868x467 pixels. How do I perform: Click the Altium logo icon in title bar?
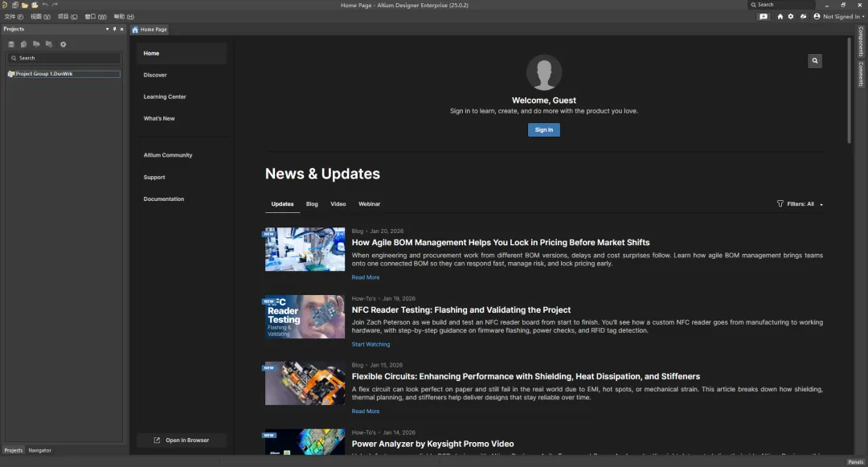click(5, 5)
